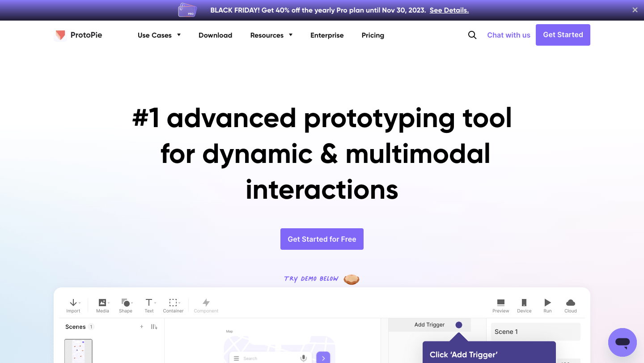Open the Black Friday 'See Details' link
The image size is (644, 363).
(449, 10)
